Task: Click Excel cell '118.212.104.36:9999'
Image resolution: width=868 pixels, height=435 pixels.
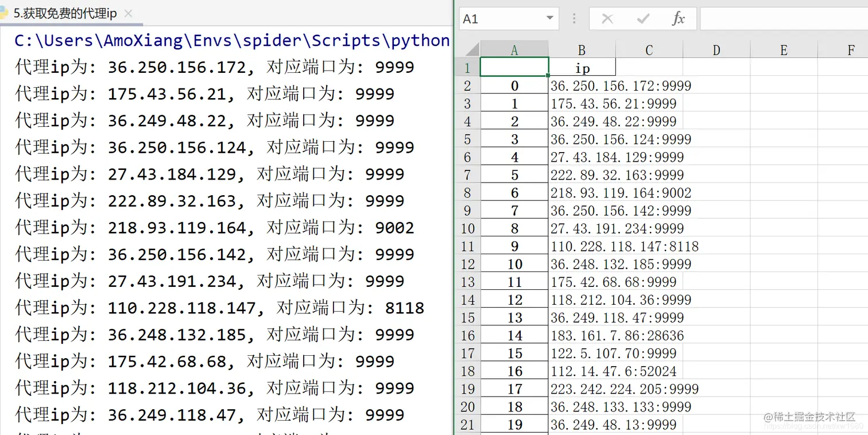Action: (621, 300)
